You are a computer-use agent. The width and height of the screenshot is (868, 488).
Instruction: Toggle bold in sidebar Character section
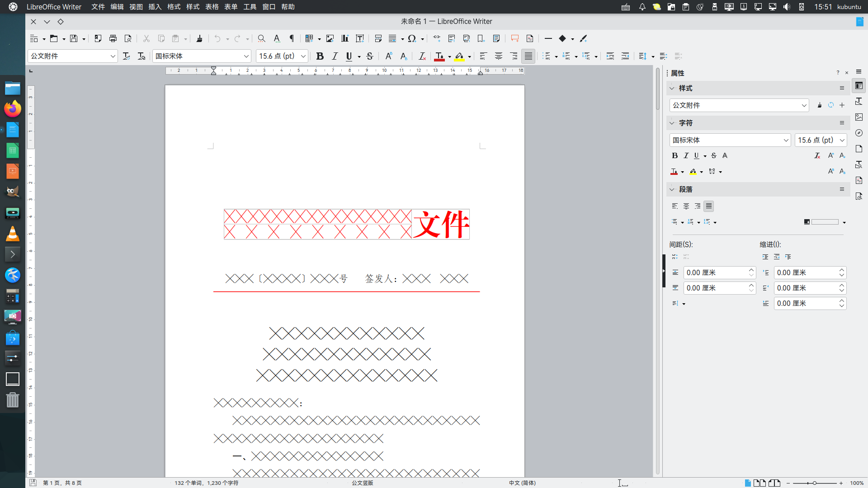(x=675, y=155)
